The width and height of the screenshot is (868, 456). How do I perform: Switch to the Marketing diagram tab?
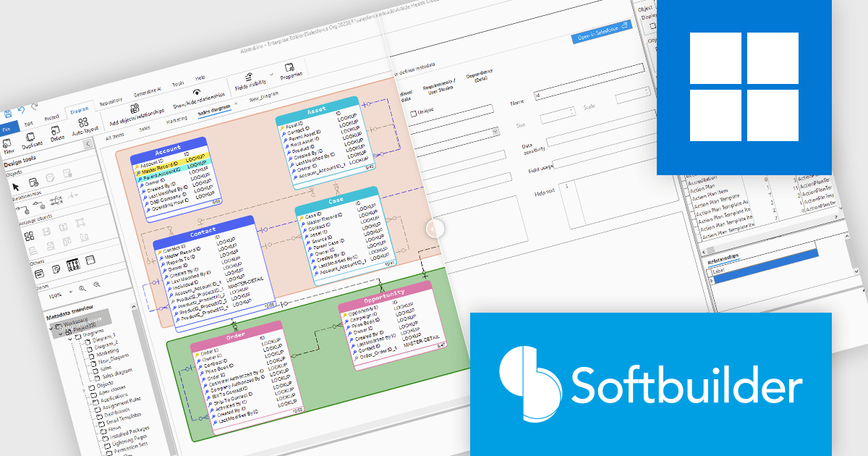[177, 120]
